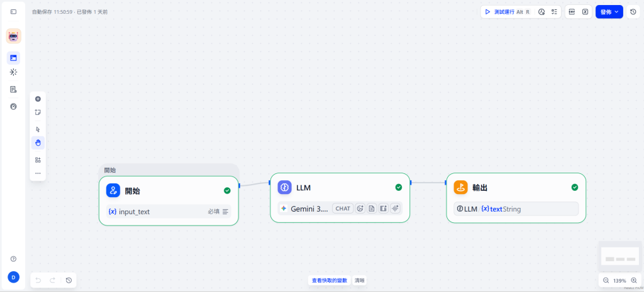Zoom out the canvas

606,281
